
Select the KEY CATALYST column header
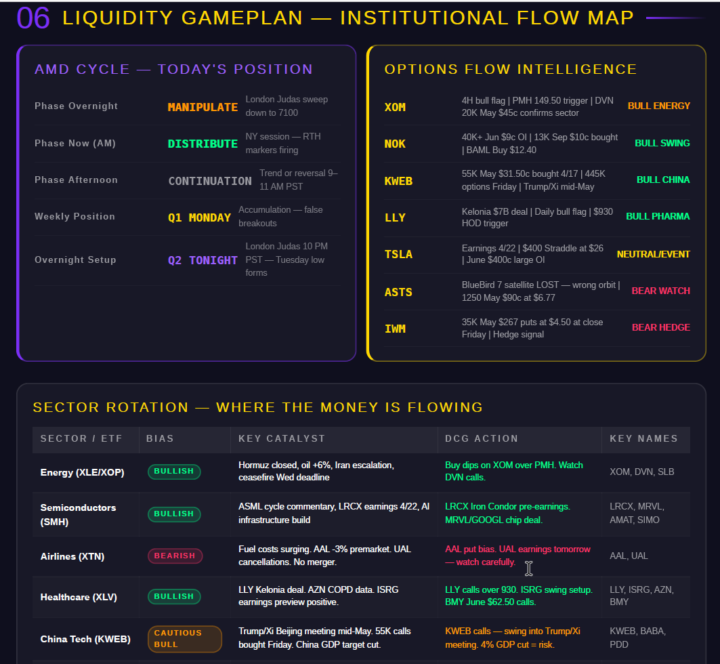tap(281, 439)
